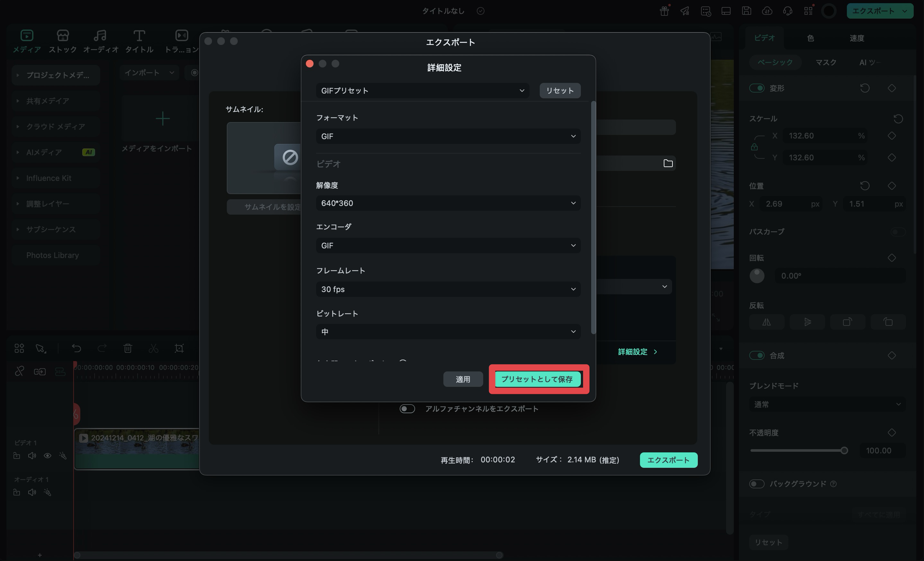Add keyframe for opacity diamond
Screen dimensions: 924x561
click(892, 433)
